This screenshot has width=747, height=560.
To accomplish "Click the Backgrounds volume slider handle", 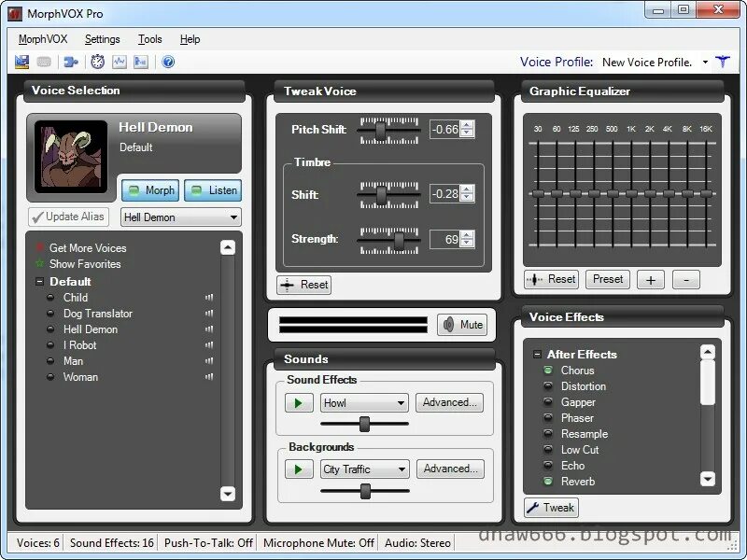I will pyautogui.click(x=365, y=491).
